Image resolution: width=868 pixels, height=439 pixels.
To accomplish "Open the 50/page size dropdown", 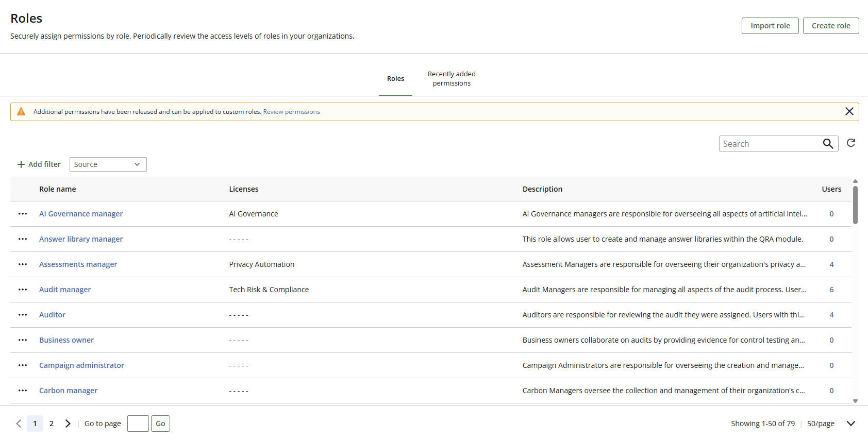I will click(850, 424).
